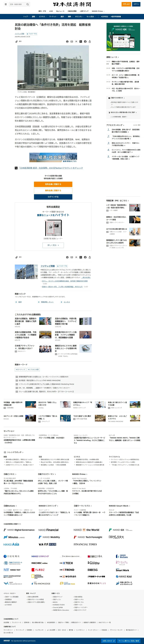Click the orange お申し込み button
Screen dimensions: 144x644
(x=126, y=4)
